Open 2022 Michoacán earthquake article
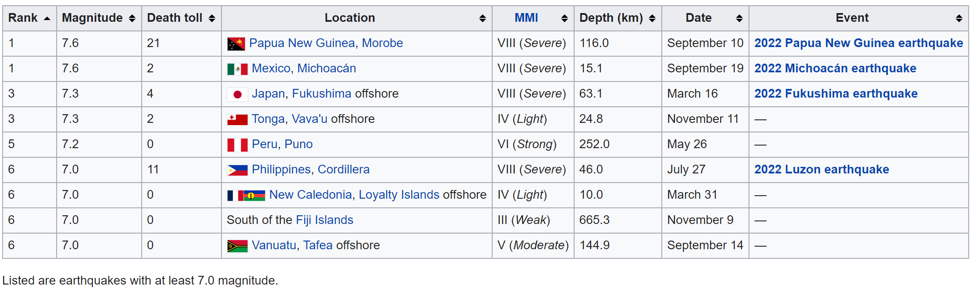Viewport: 980px width, 295px height. (835, 68)
